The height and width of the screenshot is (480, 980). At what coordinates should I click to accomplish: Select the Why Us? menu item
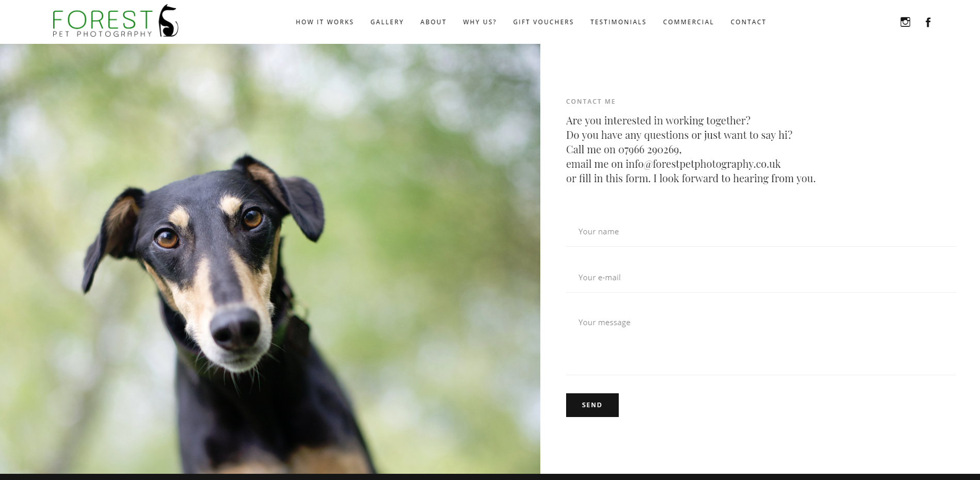(x=479, y=22)
